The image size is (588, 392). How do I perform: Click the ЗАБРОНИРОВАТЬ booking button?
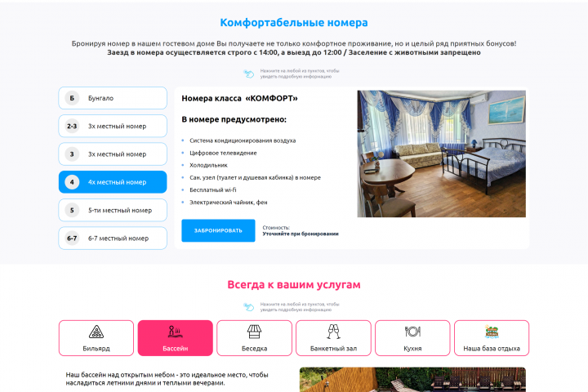point(218,230)
